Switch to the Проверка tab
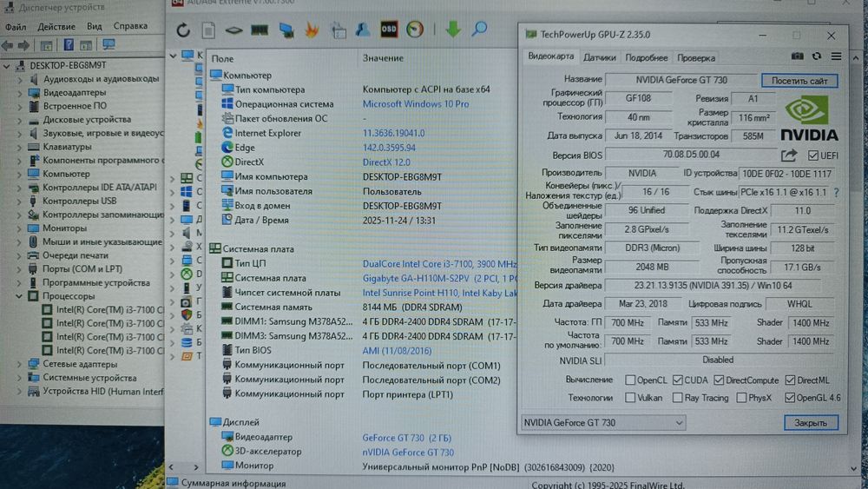Viewport: 868px width, 489px height. 696,57
